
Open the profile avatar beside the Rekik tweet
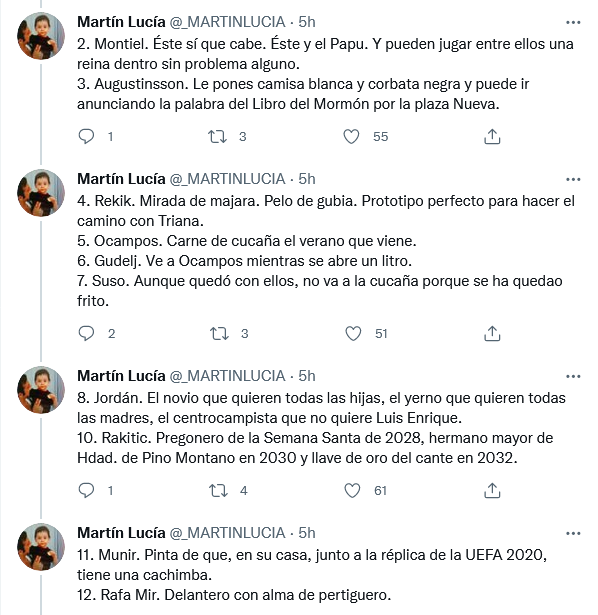click(x=41, y=193)
